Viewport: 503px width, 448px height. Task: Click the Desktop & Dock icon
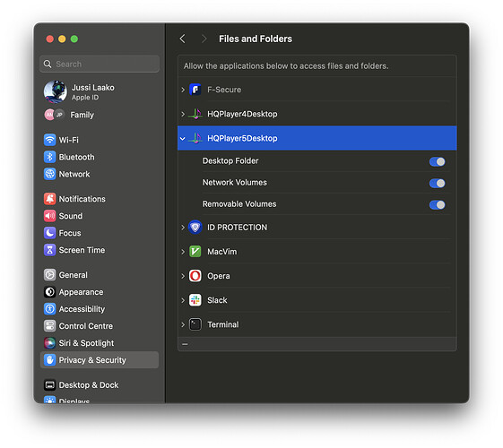(x=49, y=385)
